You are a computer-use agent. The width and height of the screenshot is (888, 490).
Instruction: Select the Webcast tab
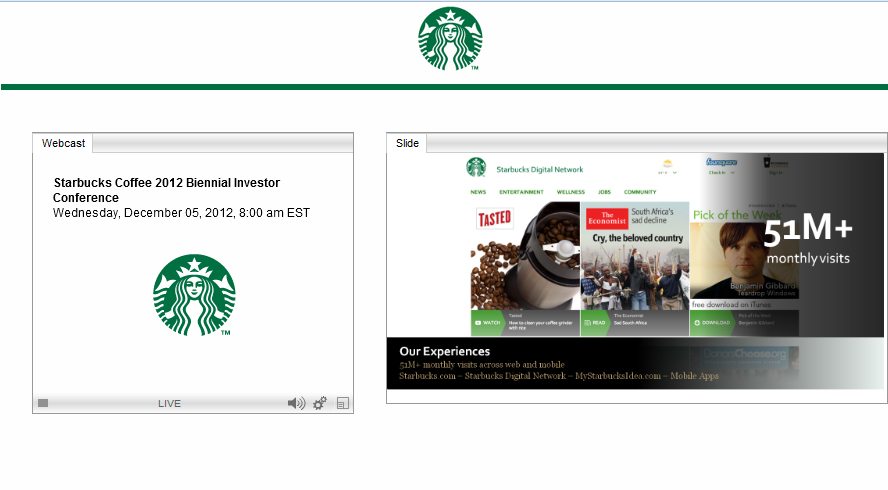[x=63, y=143]
